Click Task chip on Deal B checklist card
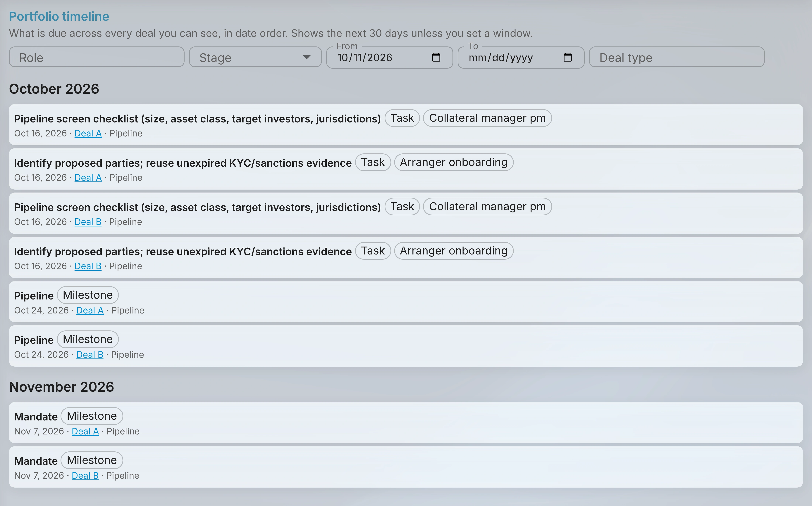Image resolution: width=812 pixels, height=506 pixels. click(x=402, y=206)
